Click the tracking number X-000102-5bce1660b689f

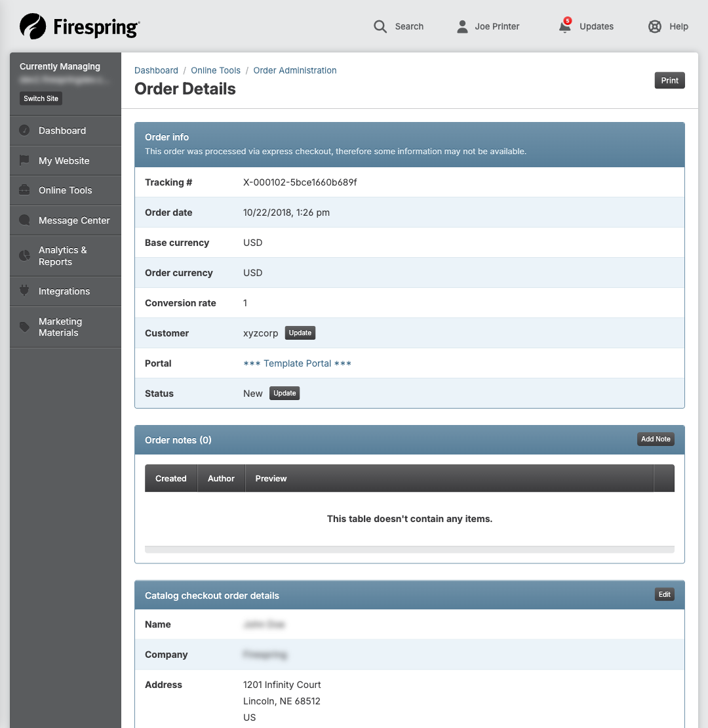point(300,182)
